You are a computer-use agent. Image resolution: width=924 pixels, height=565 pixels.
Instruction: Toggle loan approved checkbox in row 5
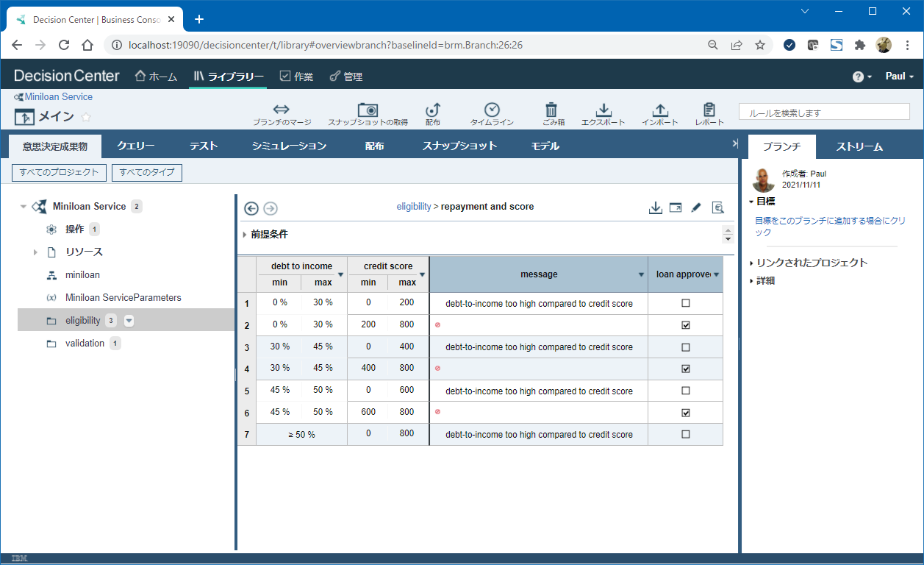[x=686, y=391]
